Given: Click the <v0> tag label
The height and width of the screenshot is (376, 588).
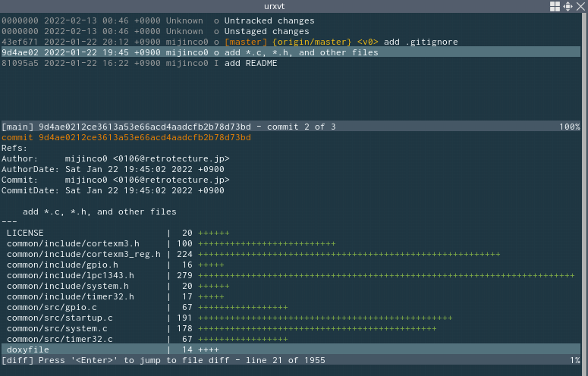Looking at the screenshot, I should [x=367, y=42].
